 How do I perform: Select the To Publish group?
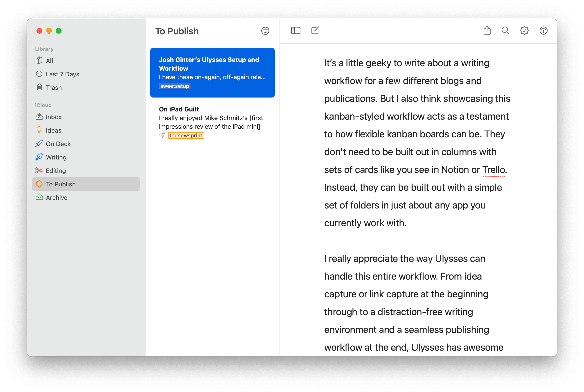86,184
